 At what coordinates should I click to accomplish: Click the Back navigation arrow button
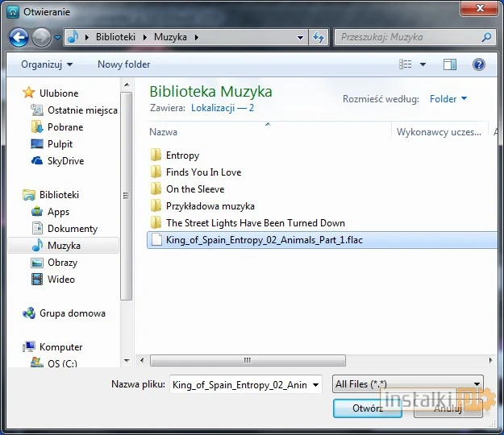(x=19, y=37)
